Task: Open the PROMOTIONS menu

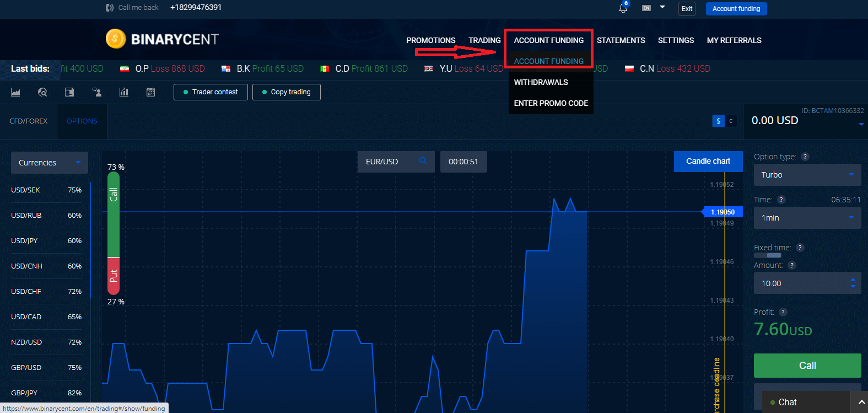Action: (x=431, y=40)
